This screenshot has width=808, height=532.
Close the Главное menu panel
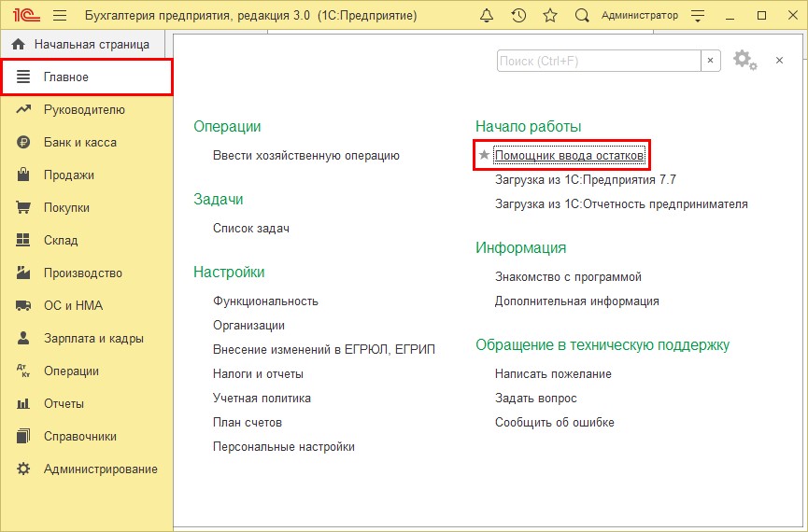click(779, 61)
